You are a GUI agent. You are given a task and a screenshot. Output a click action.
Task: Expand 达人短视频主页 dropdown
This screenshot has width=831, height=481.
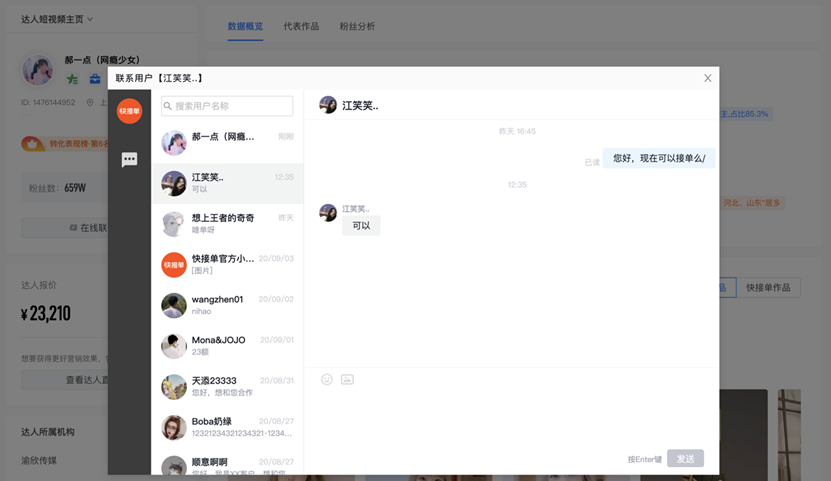tap(57, 19)
